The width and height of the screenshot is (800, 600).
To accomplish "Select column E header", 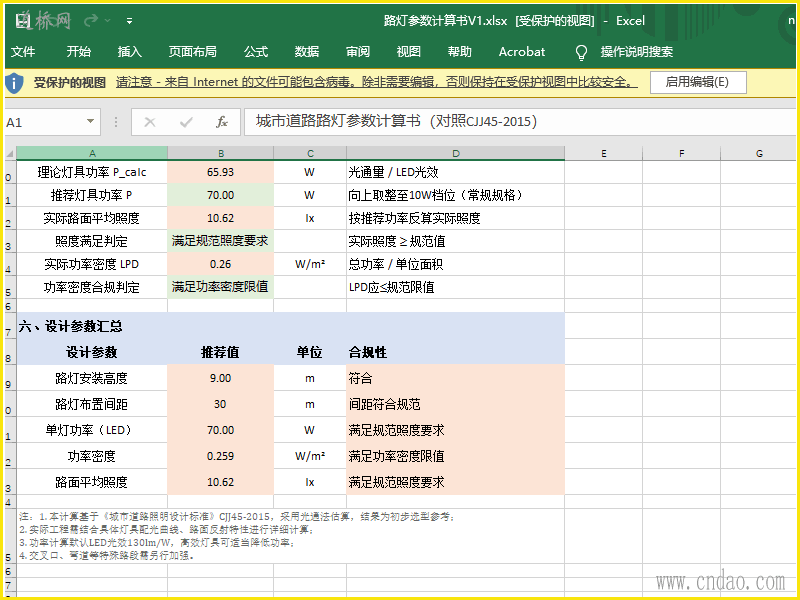I will point(604,153).
